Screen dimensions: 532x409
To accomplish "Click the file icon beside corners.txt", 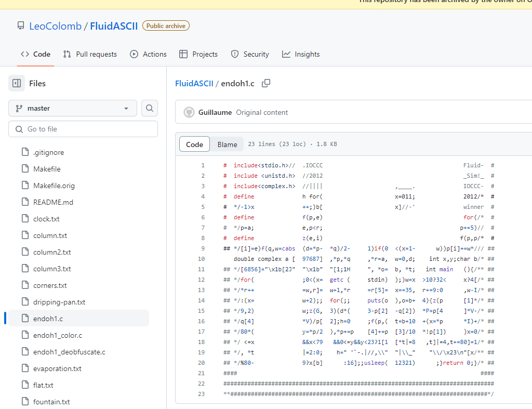I will click(25, 285).
